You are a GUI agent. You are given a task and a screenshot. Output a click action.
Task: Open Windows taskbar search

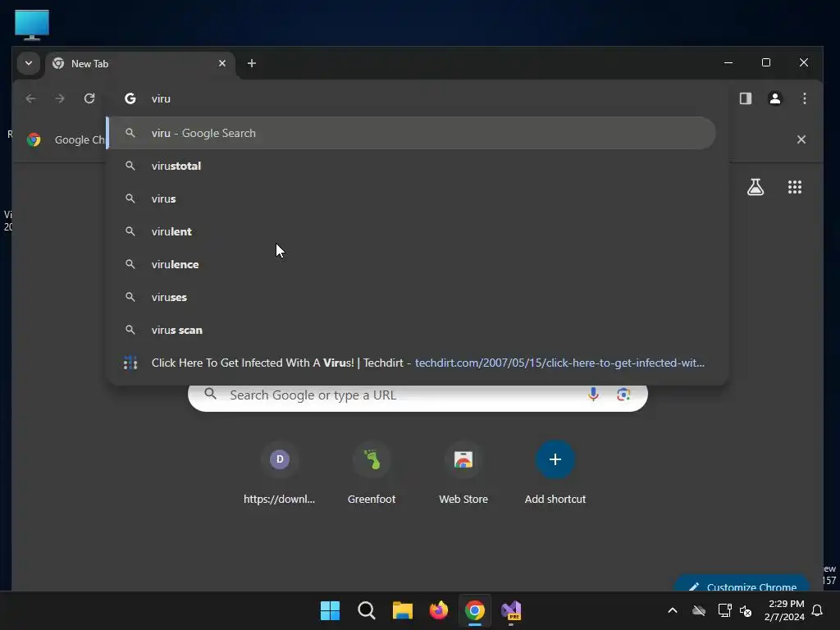367,610
